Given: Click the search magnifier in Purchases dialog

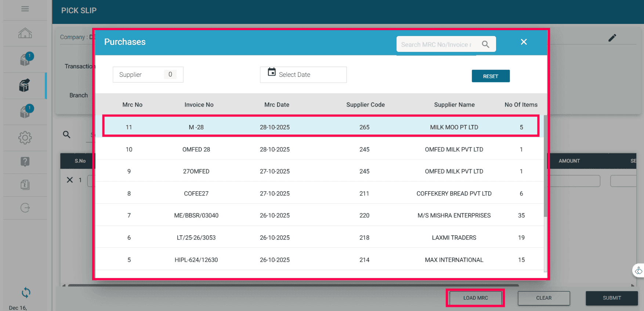Looking at the screenshot, I should click(485, 44).
